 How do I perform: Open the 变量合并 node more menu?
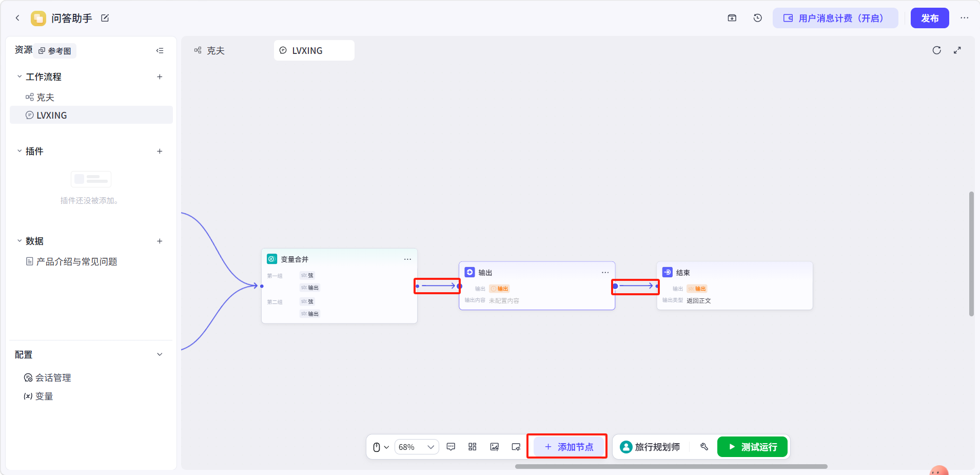tap(407, 259)
